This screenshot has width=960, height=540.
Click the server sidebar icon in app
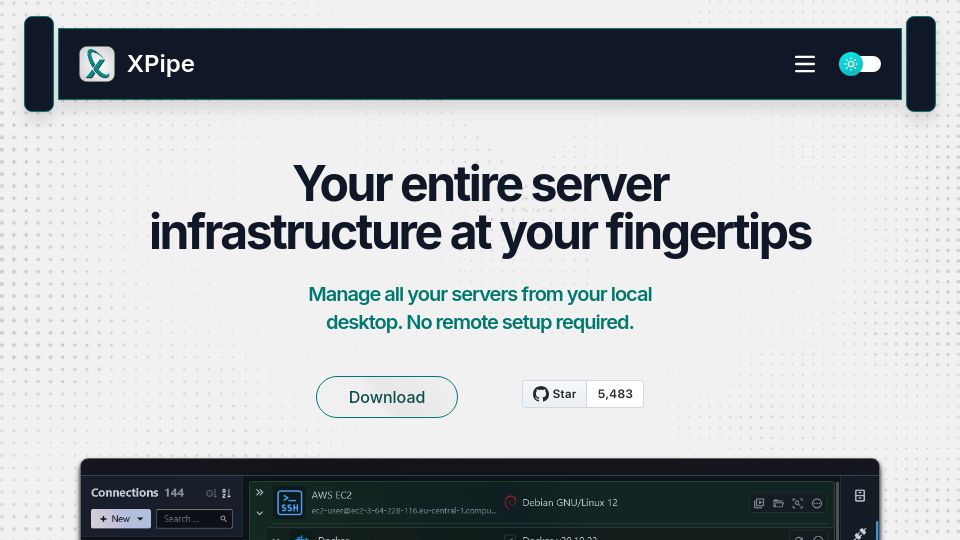tap(860, 495)
